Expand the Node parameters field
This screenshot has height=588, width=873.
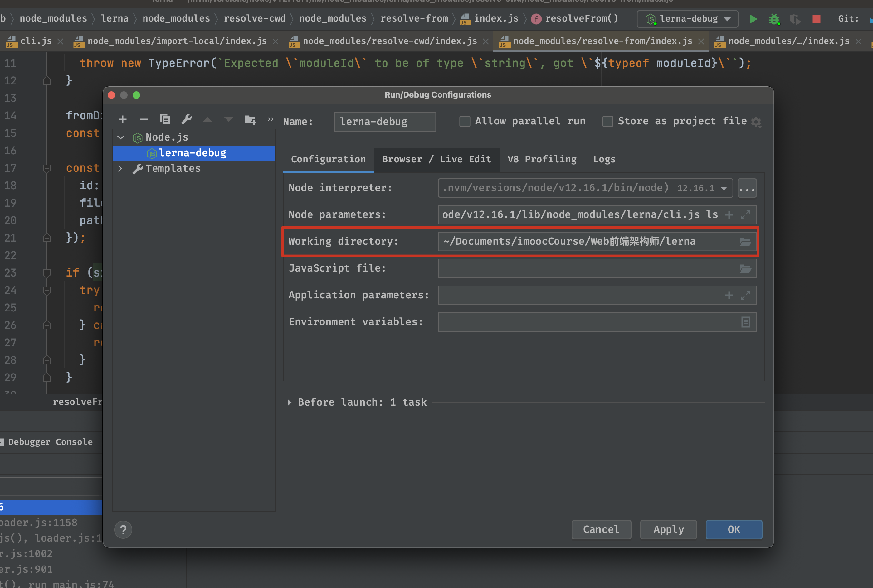click(745, 215)
